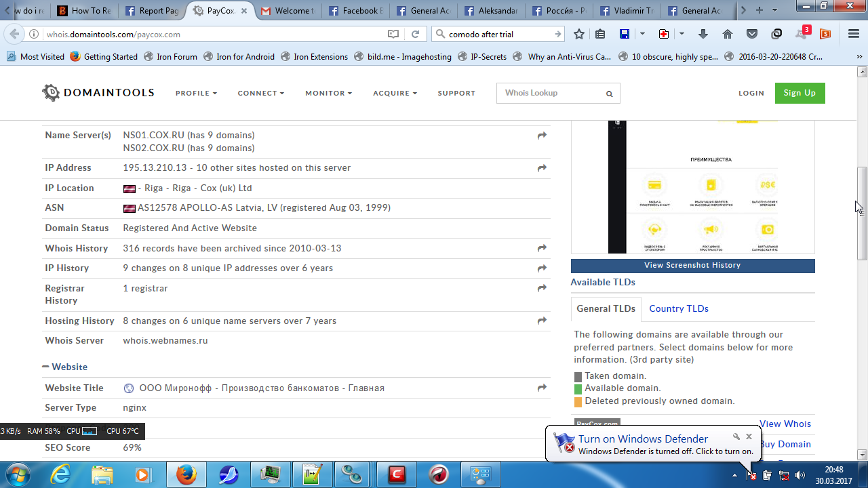Open Registrar History arrow icon
Image resolution: width=868 pixels, height=488 pixels.
point(542,289)
